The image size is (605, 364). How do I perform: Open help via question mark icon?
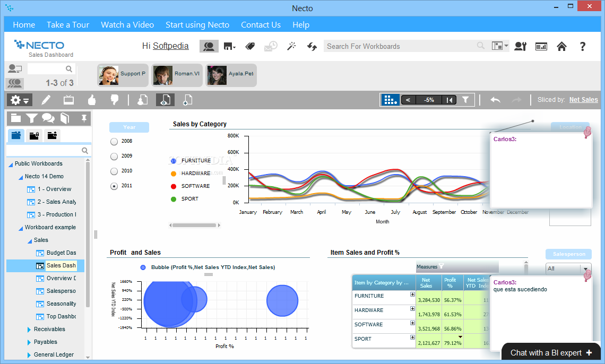coord(583,47)
